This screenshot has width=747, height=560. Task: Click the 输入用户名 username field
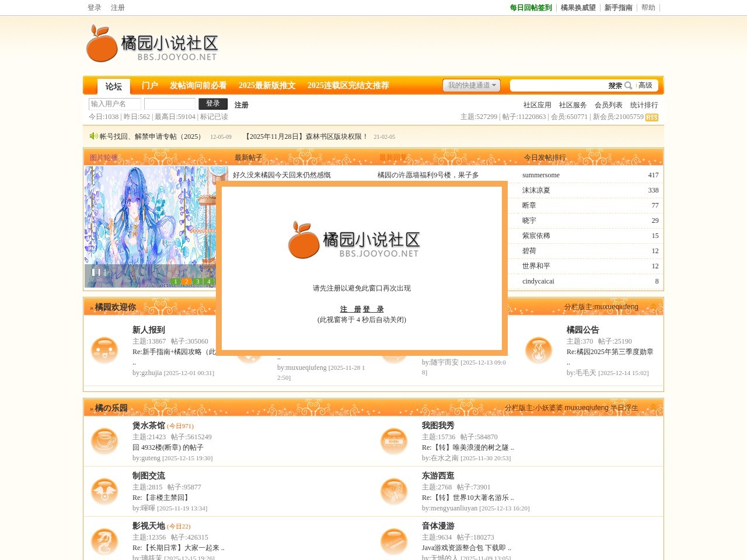114,104
